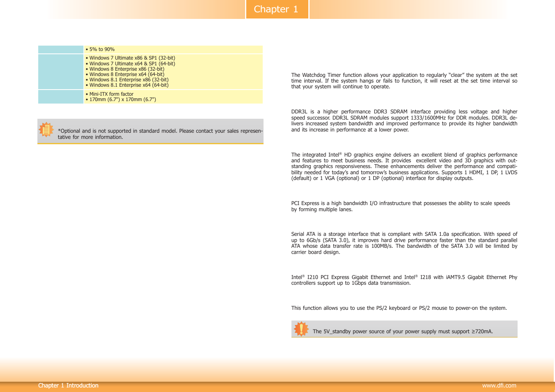
Task: Click the 5V_standby power source warning text
Action: point(402,332)
